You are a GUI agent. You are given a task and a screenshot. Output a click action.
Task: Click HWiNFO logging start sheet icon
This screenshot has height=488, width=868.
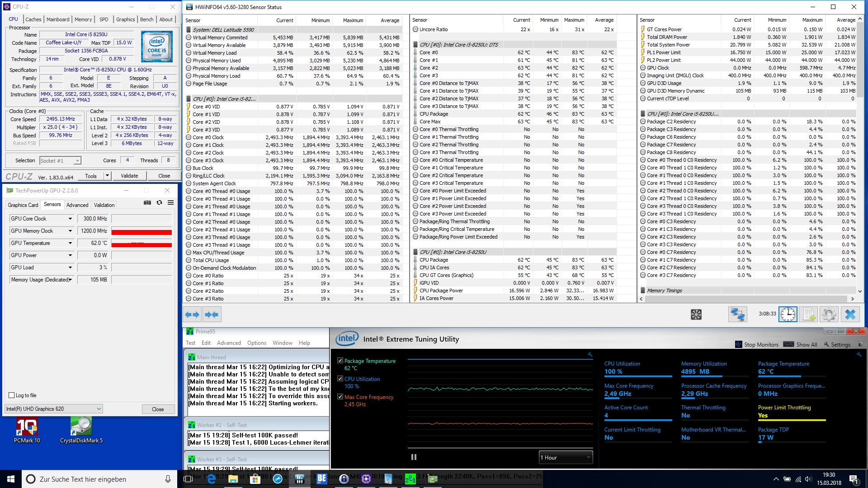(808, 314)
